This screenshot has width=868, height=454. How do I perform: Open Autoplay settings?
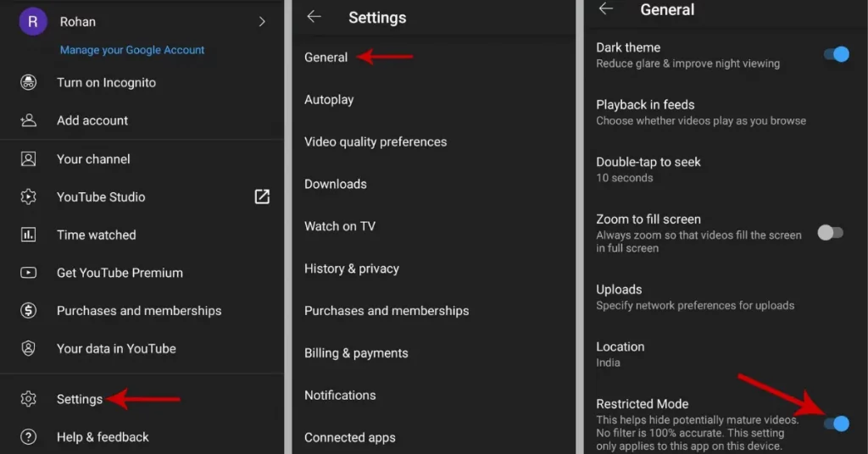coord(329,100)
